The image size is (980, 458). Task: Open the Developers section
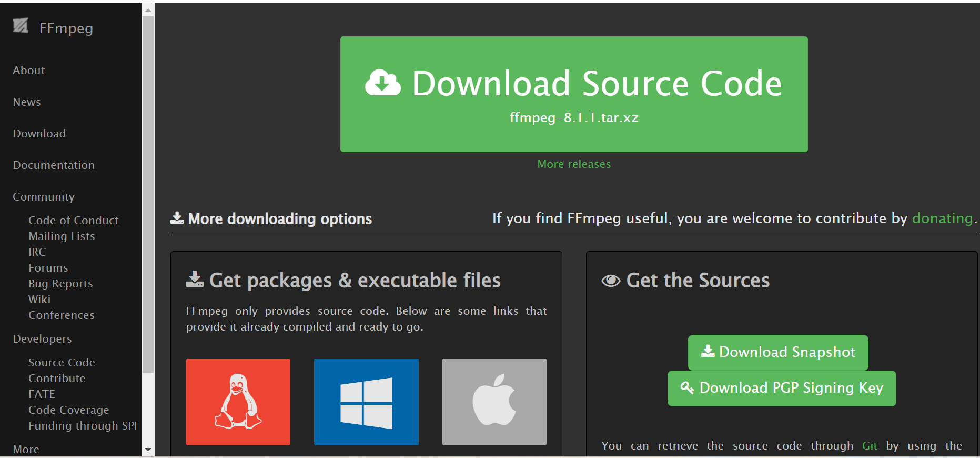(42, 339)
